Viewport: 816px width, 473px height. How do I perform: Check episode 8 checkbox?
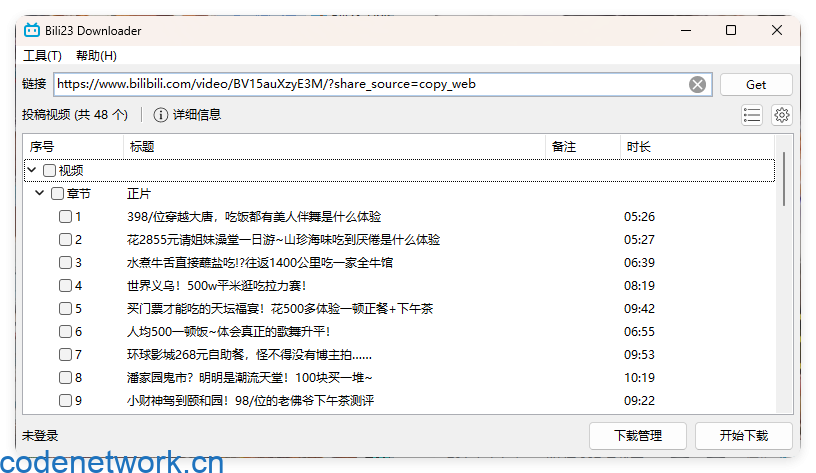(66, 377)
